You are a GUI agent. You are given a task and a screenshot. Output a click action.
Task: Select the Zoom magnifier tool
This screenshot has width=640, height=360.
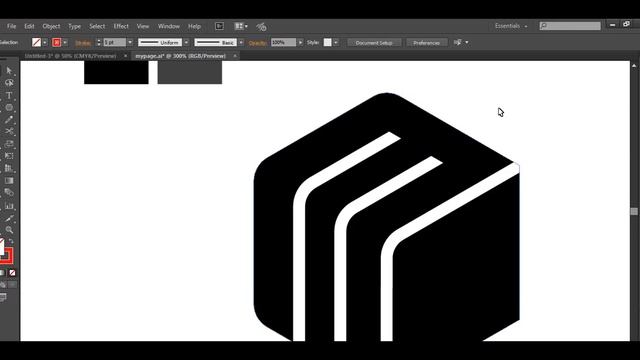[9, 230]
